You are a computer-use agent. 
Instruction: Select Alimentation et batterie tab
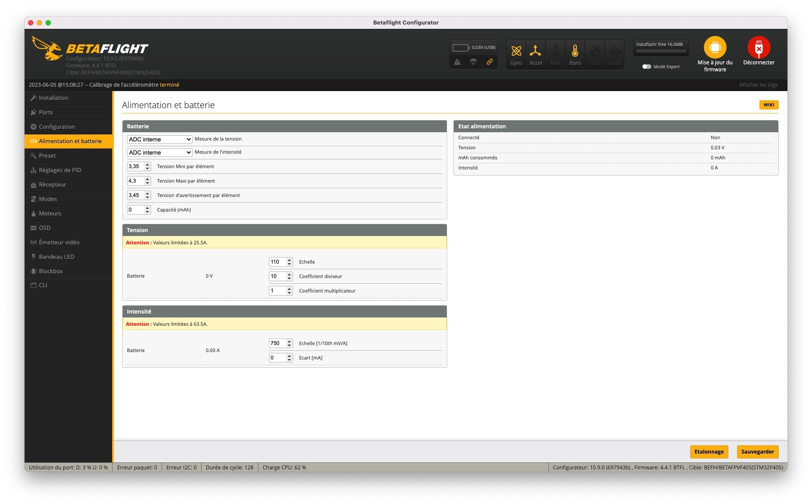pos(68,141)
